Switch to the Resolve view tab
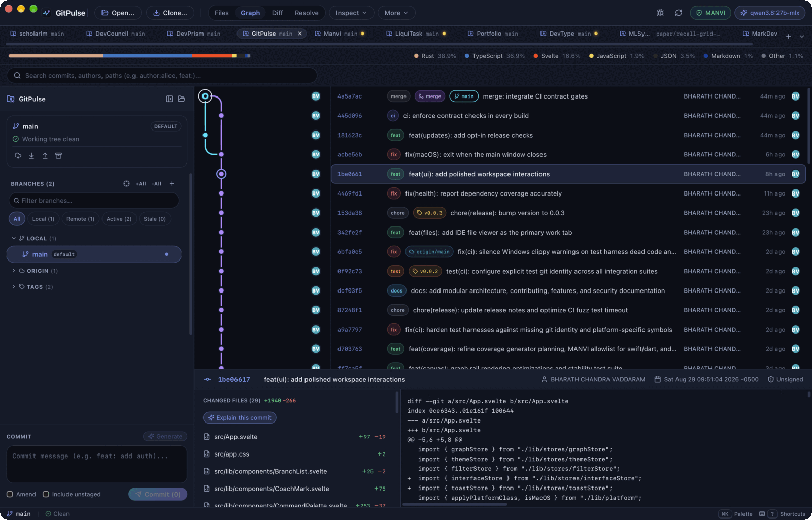The height and width of the screenshot is (520, 812). (307, 13)
